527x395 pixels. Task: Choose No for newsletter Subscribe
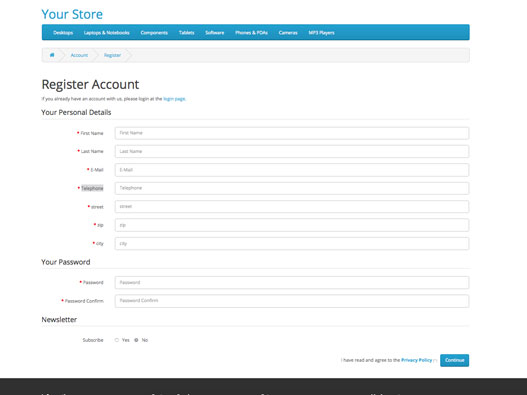click(136, 340)
